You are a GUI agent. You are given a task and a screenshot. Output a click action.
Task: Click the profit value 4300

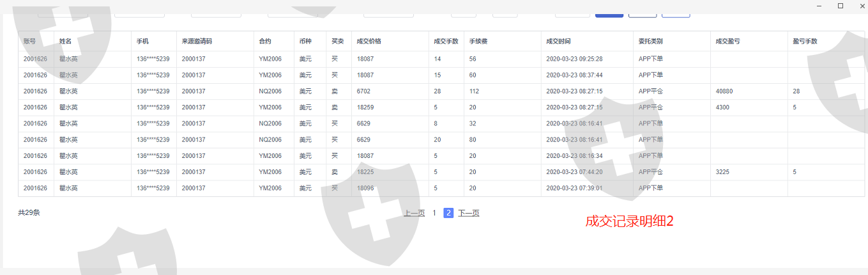pos(723,107)
